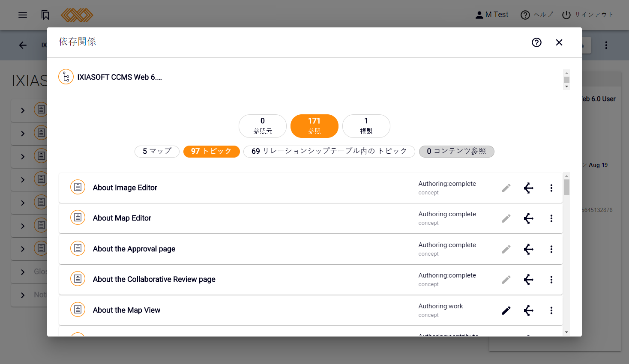This screenshot has width=629, height=364.
Task: Filter by 5 マップ
Action: point(157,151)
